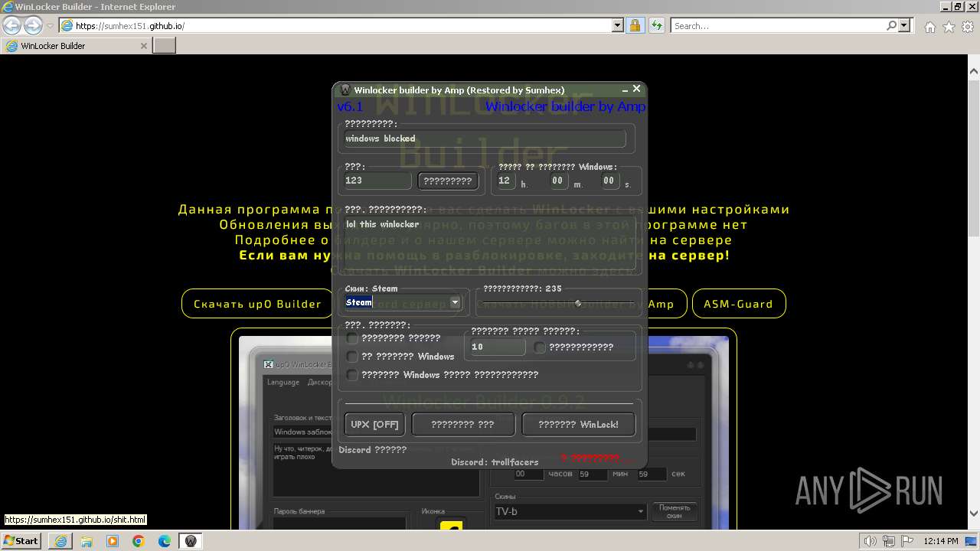Screen dimensions: 980x551
Task: Minimize the Winlocker builder dialog
Action: 625,90
